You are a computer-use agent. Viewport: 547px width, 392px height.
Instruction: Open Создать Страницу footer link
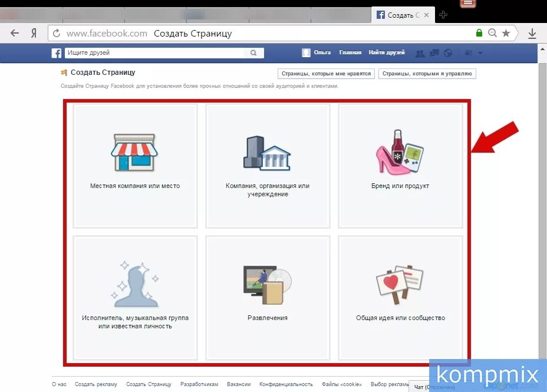click(149, 384)
